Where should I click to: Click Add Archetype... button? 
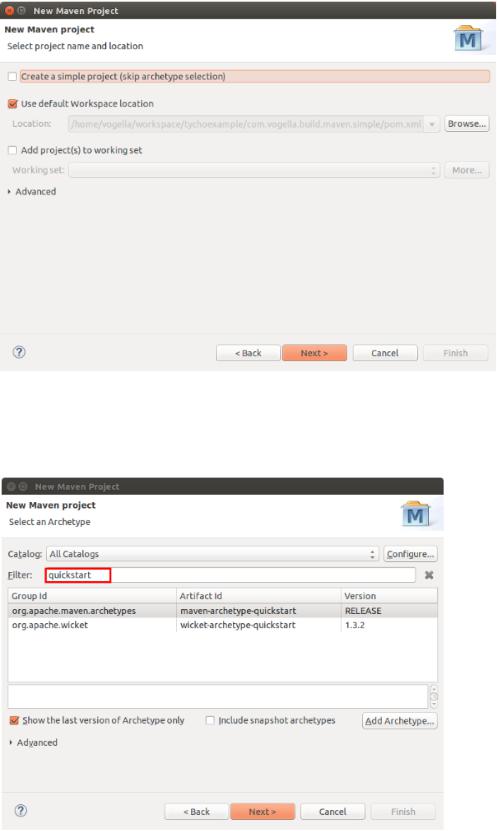click(x=399, y=721)
